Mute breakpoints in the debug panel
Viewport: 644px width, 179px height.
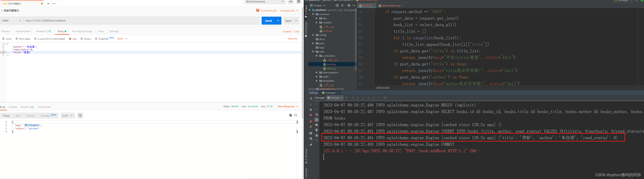[311, 127]
